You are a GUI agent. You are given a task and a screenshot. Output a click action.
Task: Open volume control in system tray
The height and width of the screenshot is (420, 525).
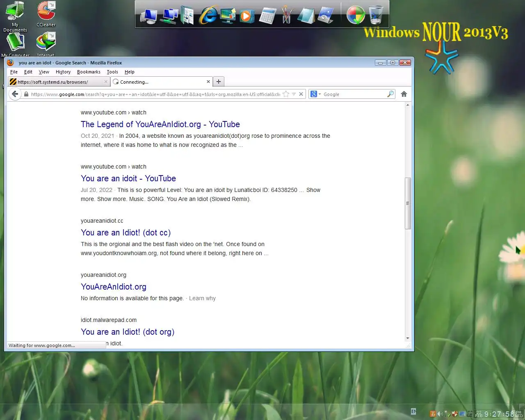(x=440, y=414)
